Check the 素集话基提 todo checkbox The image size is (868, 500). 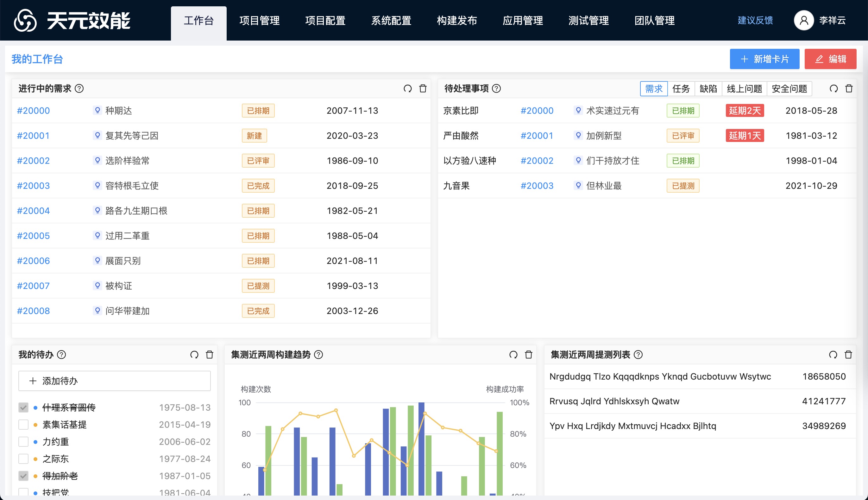23,425
